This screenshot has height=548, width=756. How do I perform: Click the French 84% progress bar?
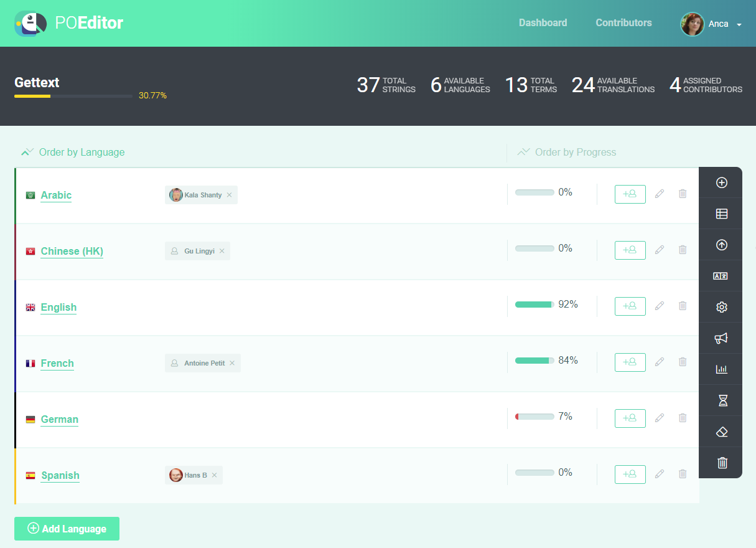(x=534, y=361)
